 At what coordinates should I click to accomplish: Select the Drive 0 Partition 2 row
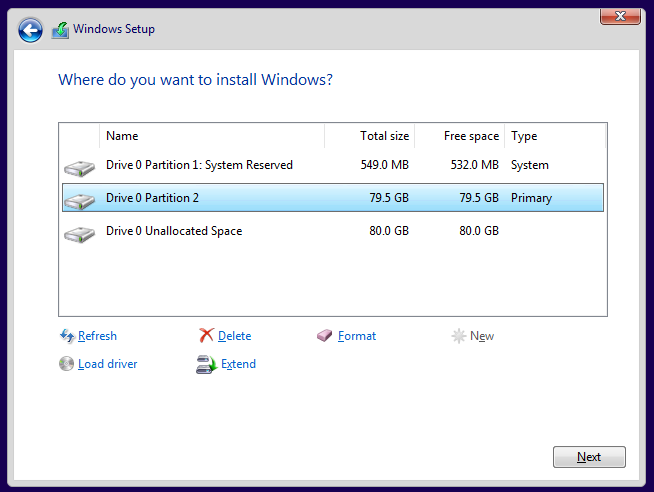coord(152,198)
